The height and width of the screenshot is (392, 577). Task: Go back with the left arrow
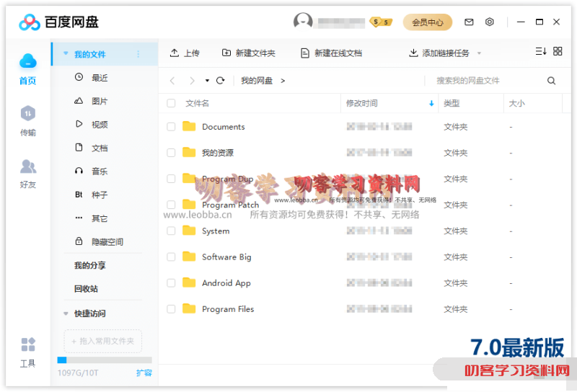coord(172,81)
